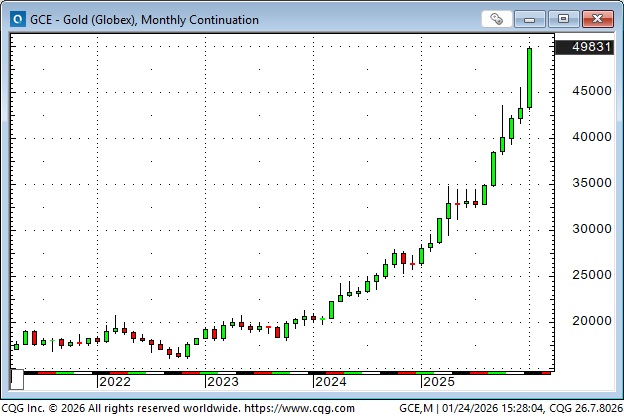Close the GCE Gold chart window

(x=595, y=19)
